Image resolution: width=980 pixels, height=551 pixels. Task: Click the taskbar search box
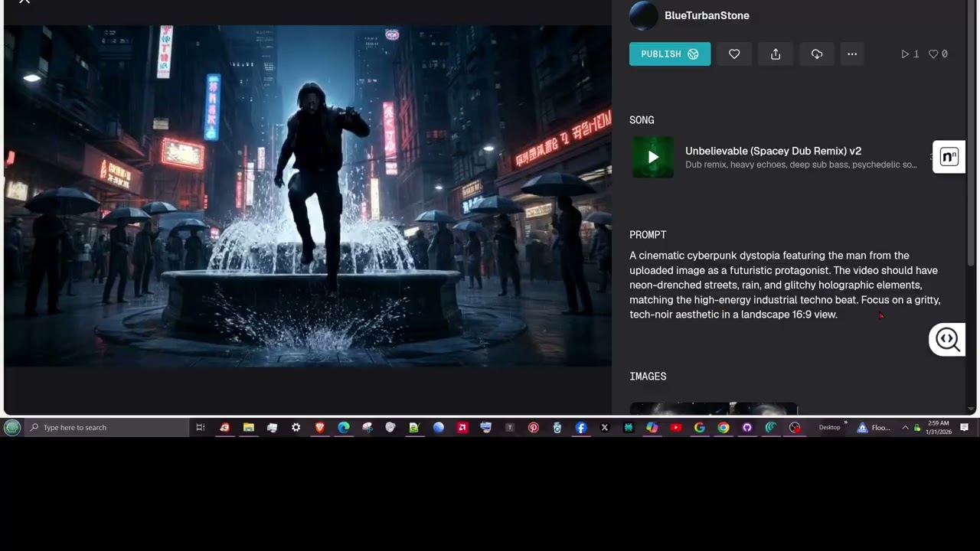tap(106, 428)
